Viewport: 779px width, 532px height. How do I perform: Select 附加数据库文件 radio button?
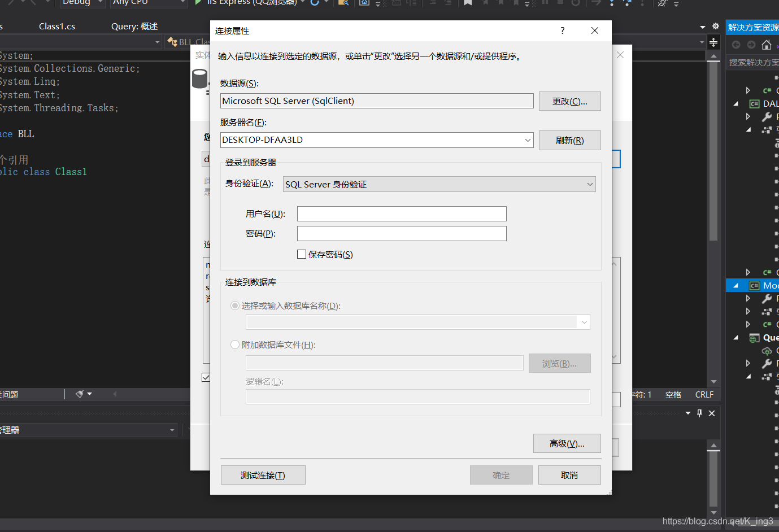[235, 345]
